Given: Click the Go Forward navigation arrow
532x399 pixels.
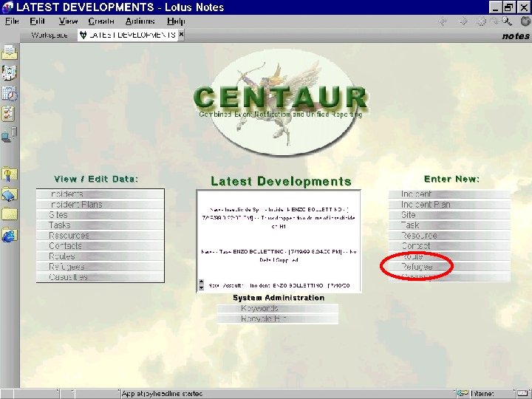Looking at the screenshot, I should (463, 21).
